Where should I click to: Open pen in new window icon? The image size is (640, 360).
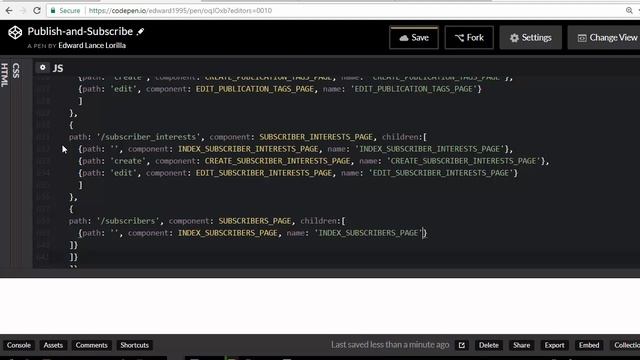tap(462, 345)
